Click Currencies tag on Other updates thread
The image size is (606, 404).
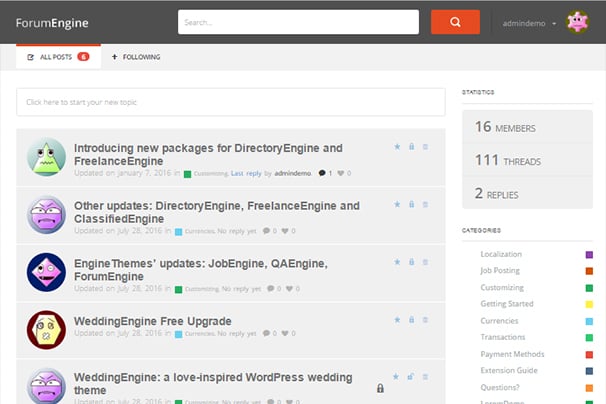coord(199,231)
